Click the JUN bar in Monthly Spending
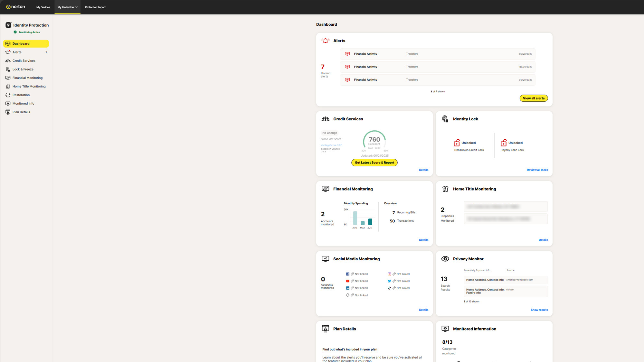 tap(370, 222)
